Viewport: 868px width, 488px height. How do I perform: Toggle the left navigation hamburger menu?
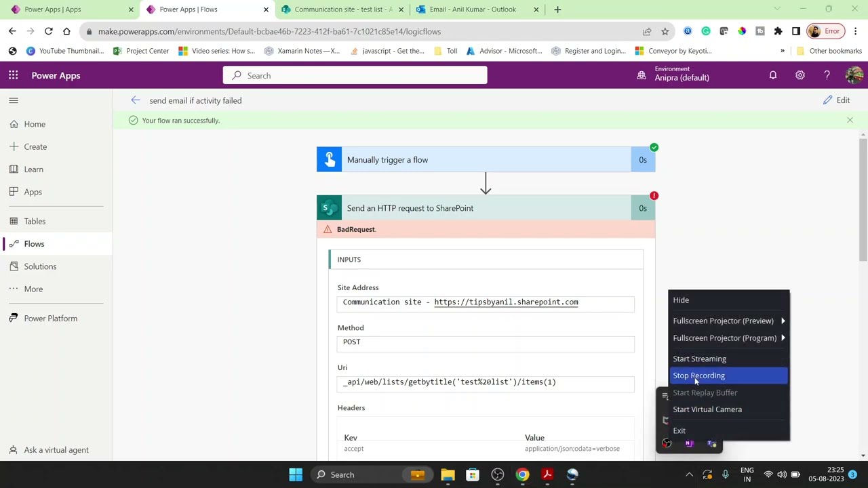(13, 100)
